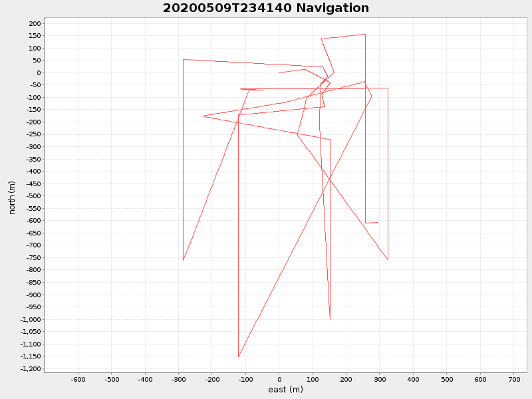The width and height of the screenshot is (532, 399).
Task: Click the 700 tick on east axis
Action: click(x=514, y=379)
